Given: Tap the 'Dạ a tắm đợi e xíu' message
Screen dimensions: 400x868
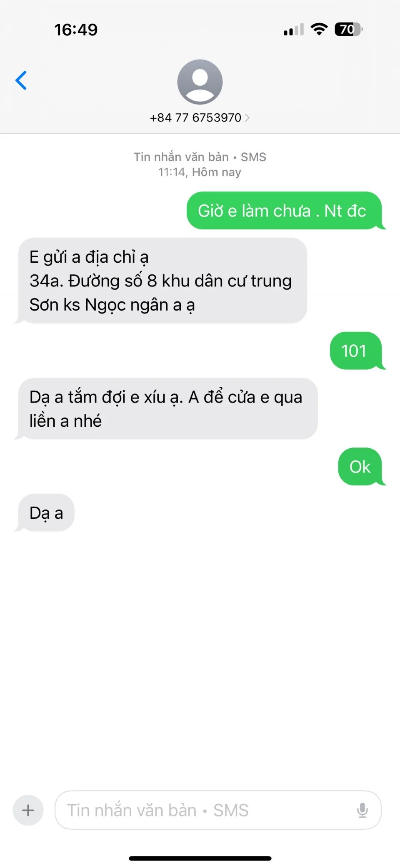Looking at the screenshot, I should click(x=167, y=408).
